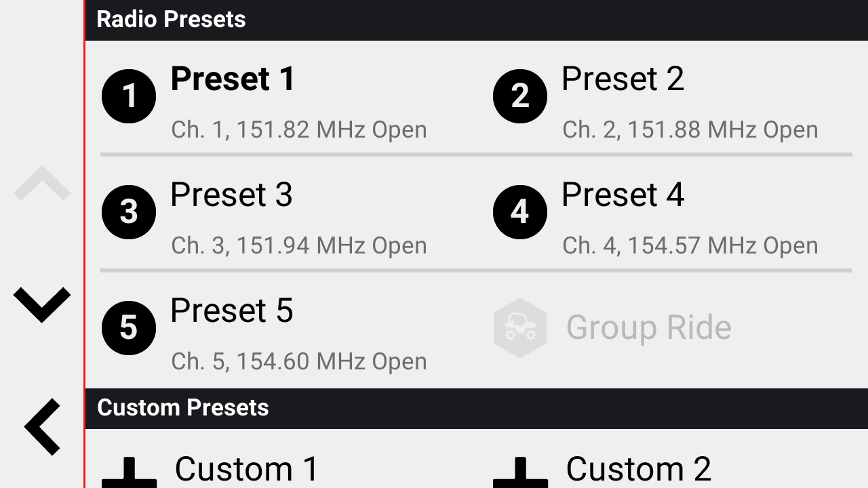This screenshot has height=488, width=868.
Task: Choose Ch. 4, 154.57 MHz Open preset
Action: [x=690, y=245]
